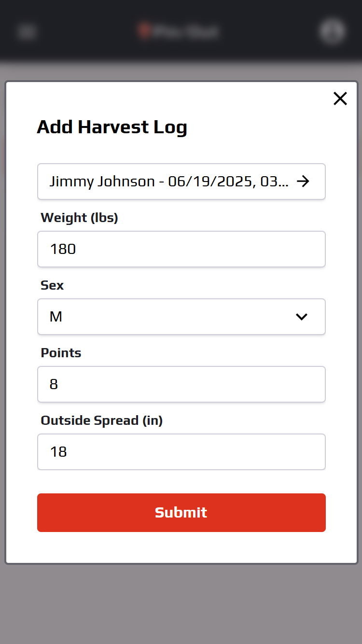This screenshot has width=362, height=644.
Task: Submit the harvest log form
Action: [181, 513]
